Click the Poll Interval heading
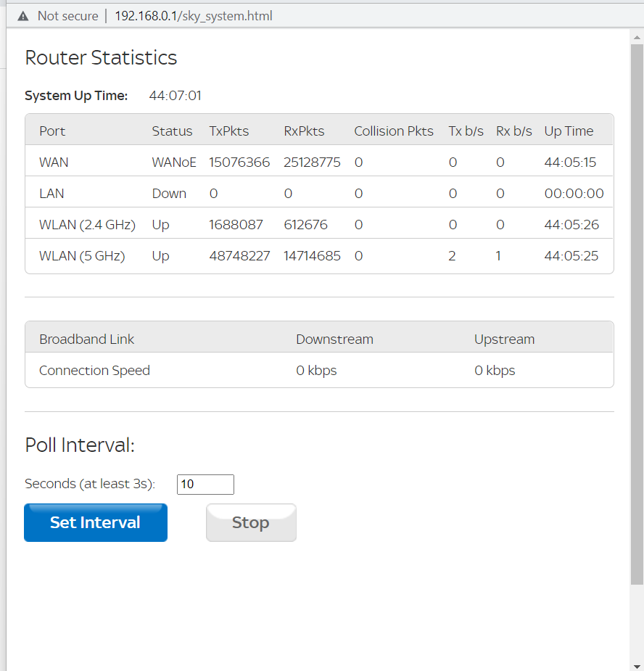This screenshot has height=671, width=644. point(80,445)
